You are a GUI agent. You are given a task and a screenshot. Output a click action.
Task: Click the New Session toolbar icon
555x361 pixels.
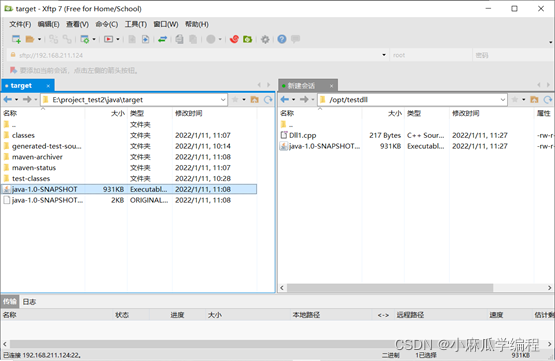(x=16, y=39)
